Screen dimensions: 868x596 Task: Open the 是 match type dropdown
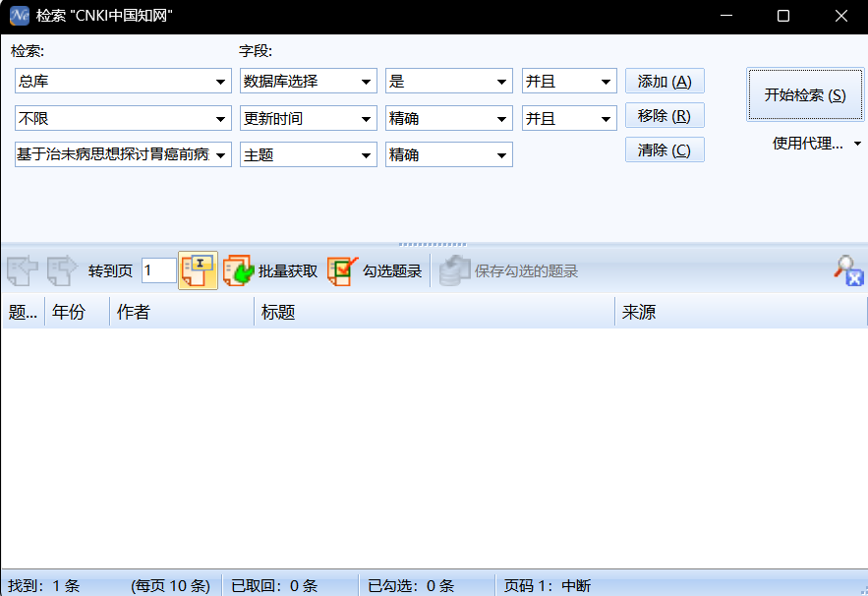pyautogui.click(x=501, y=82)
